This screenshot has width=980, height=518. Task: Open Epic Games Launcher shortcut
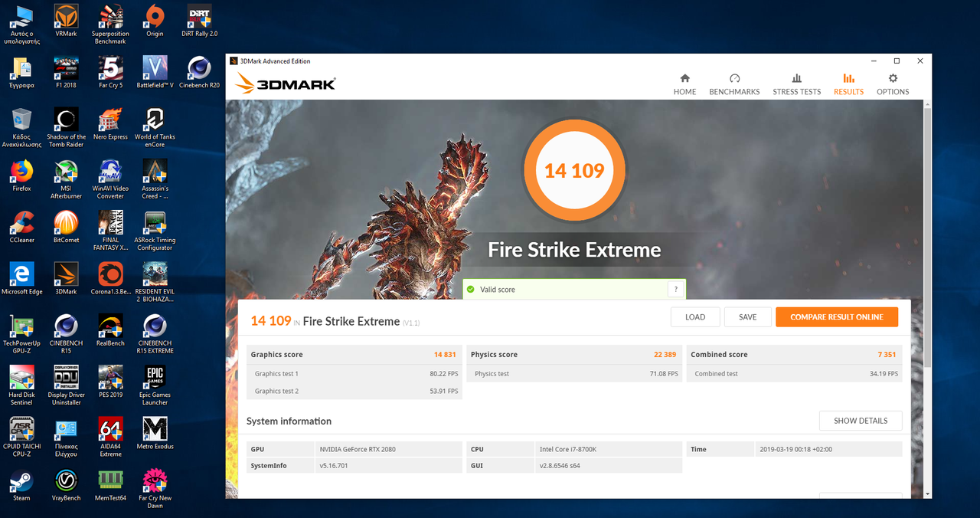click(x=155, y=385)
